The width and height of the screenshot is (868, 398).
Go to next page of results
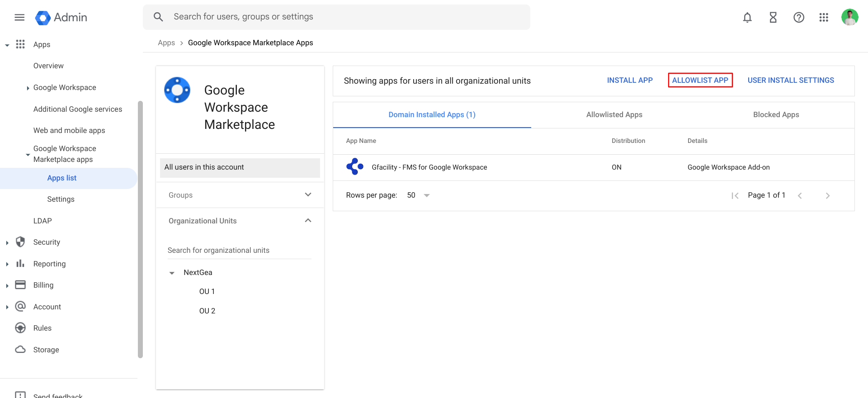pyautogui.click(x=828, y=195)
